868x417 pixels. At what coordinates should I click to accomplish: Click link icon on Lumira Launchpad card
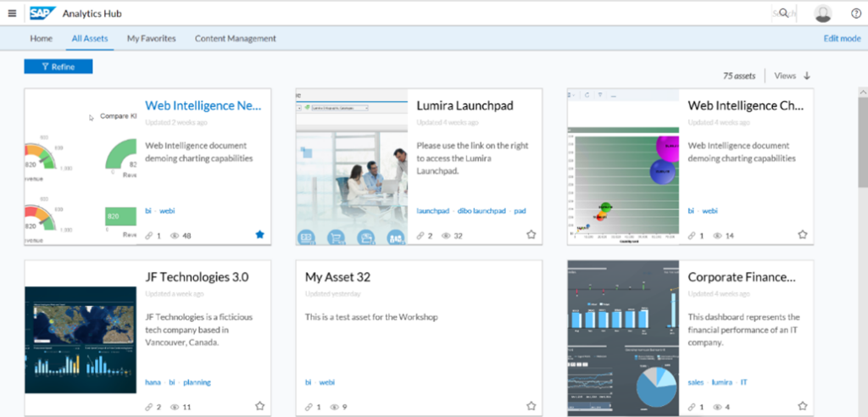(x=420, y=236)
